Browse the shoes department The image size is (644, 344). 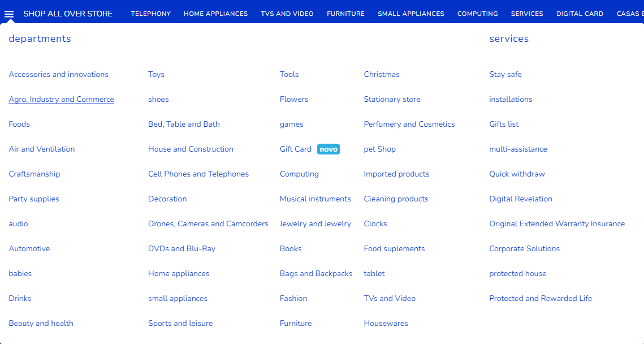click(158, 100)
